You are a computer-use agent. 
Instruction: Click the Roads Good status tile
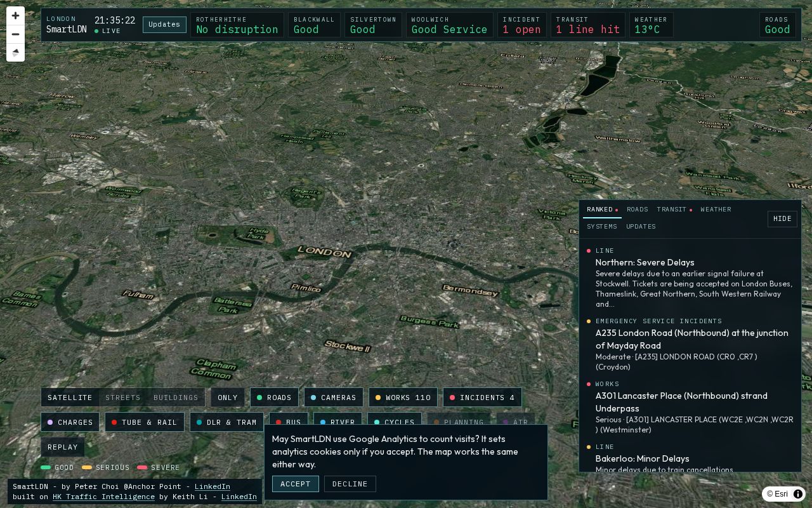777,25
